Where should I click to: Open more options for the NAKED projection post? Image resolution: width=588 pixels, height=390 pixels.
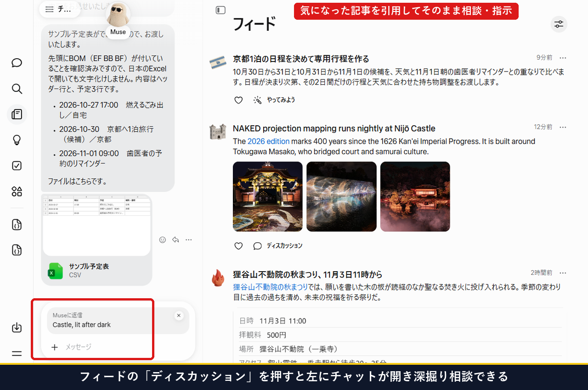pos(563,127)
